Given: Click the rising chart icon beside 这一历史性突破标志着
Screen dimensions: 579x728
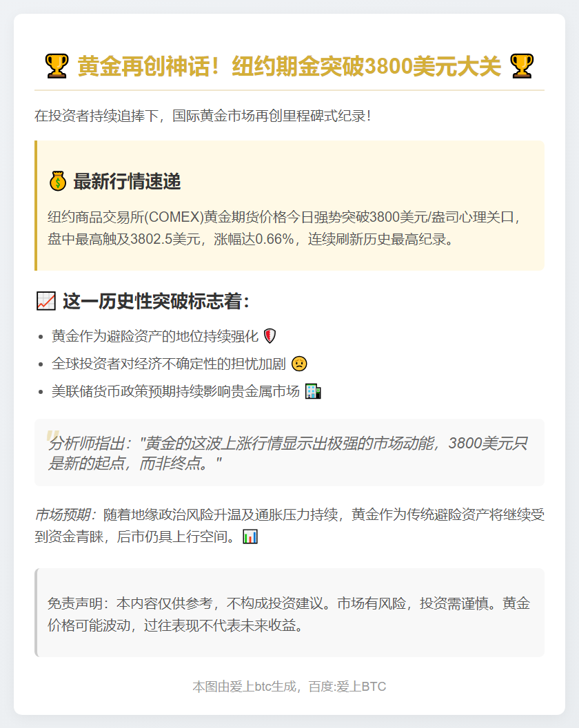Looking at the screenshot, I should pos(46,301).
